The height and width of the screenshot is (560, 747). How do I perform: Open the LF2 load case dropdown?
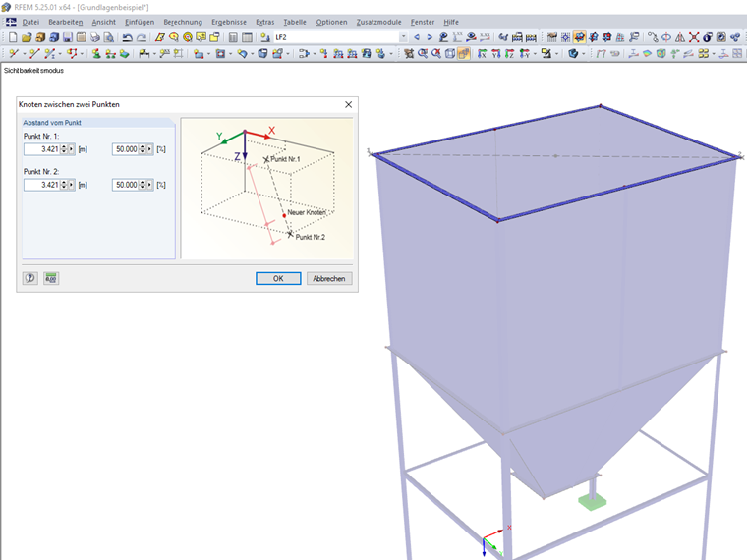404,37
